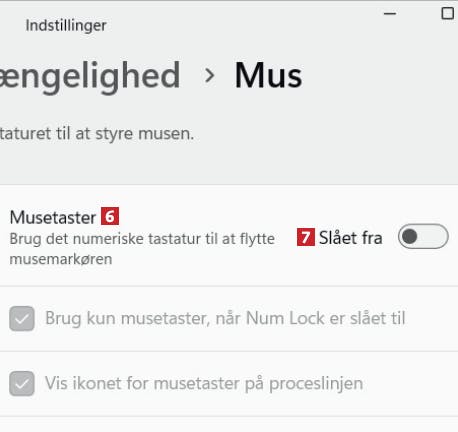Image resolution: width=458 pixels, height=432 pixels.
Task: Select the Musetaster setting label
Action: pyautogui.click(x=53, y=217)
